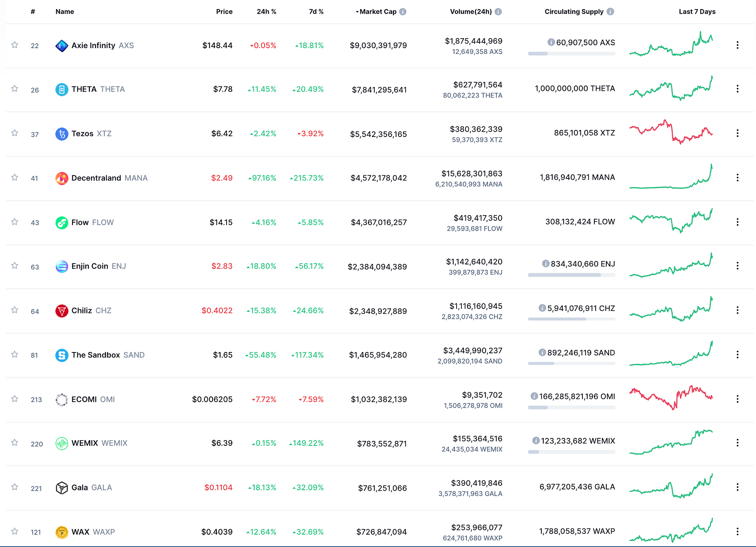Star WAX for the watchlist
The width and height of the screenshot is (756, 547).
coord(15,531)
